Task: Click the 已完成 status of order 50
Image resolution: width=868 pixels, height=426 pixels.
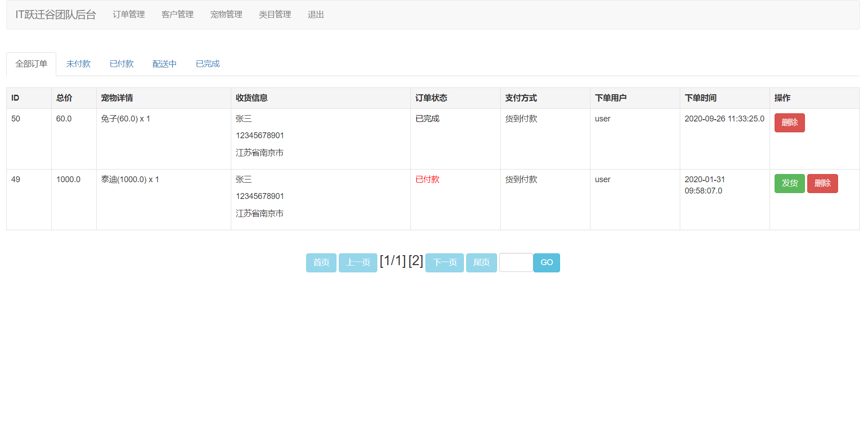Action: coord(428,119)
